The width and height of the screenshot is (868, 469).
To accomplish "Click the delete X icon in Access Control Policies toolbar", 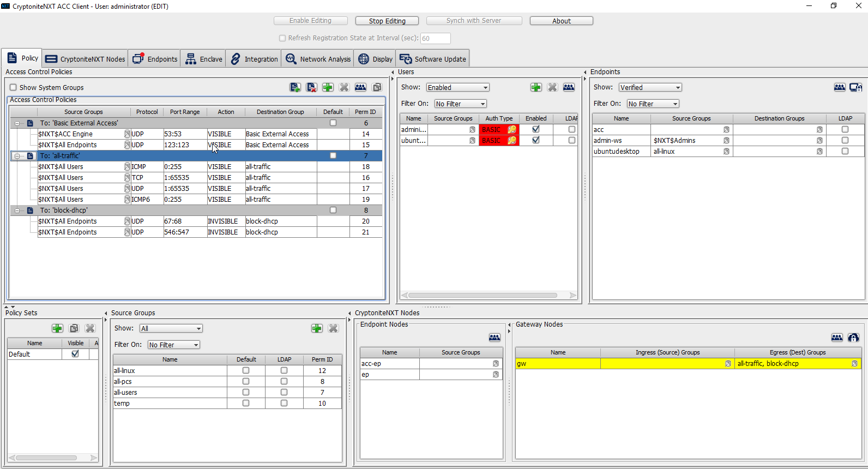I will point(344,87).
